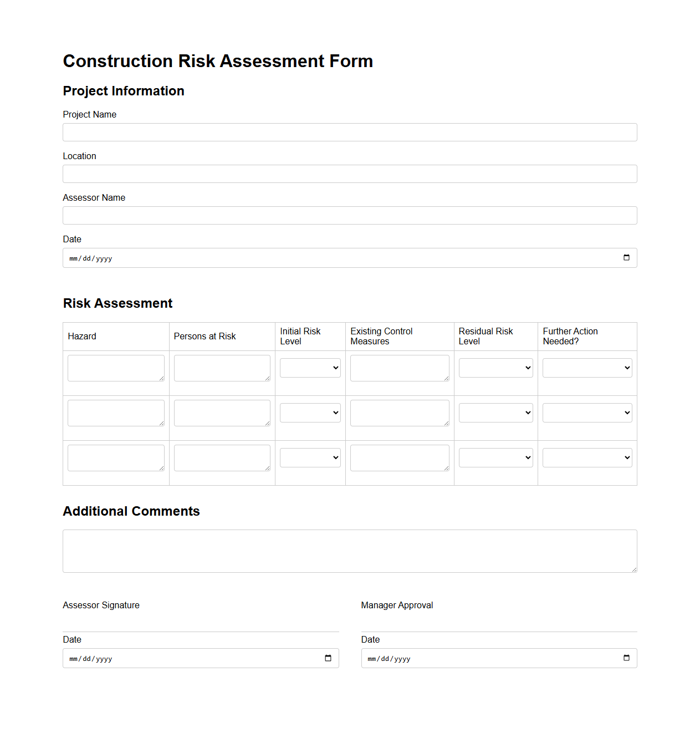Screen dimensions: 700x738
Task: Open the Initial Risk Level dropdown in row two
Action: 310,412
